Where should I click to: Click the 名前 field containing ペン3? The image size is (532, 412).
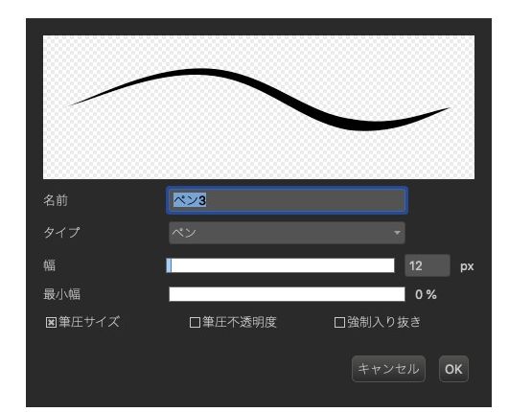coord(287,200)
